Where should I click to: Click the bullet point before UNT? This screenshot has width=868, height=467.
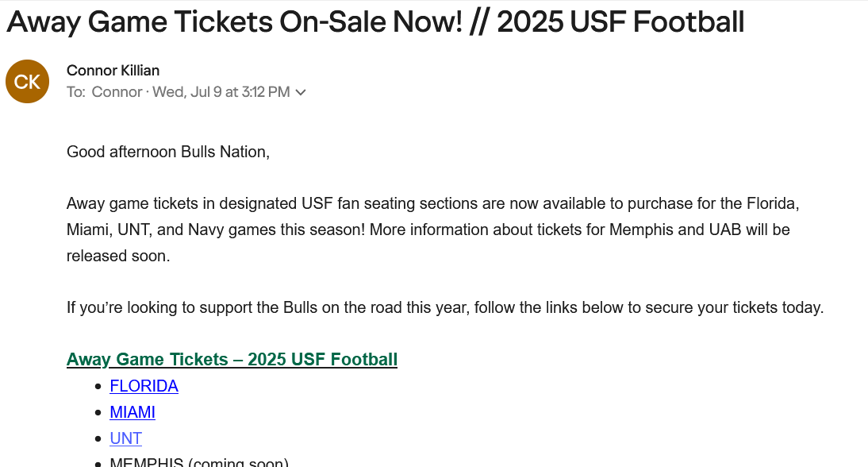tap(98, 438)
